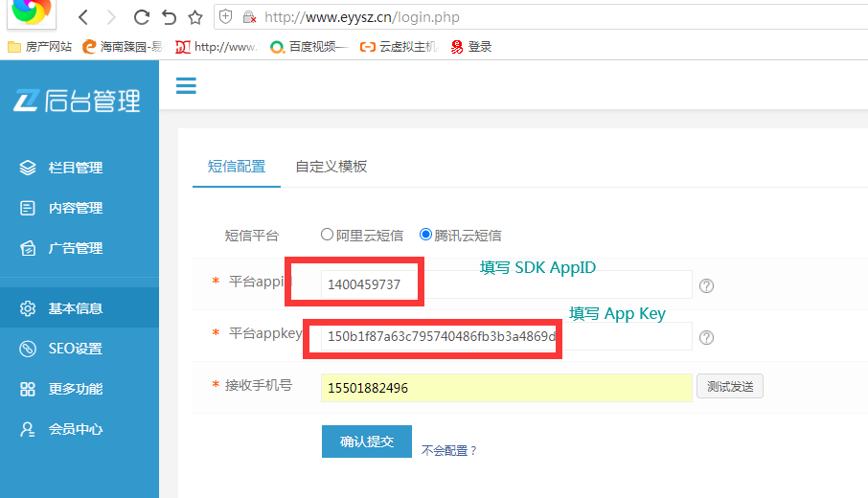Click the 接收手机号 input field

pos(507,387)
